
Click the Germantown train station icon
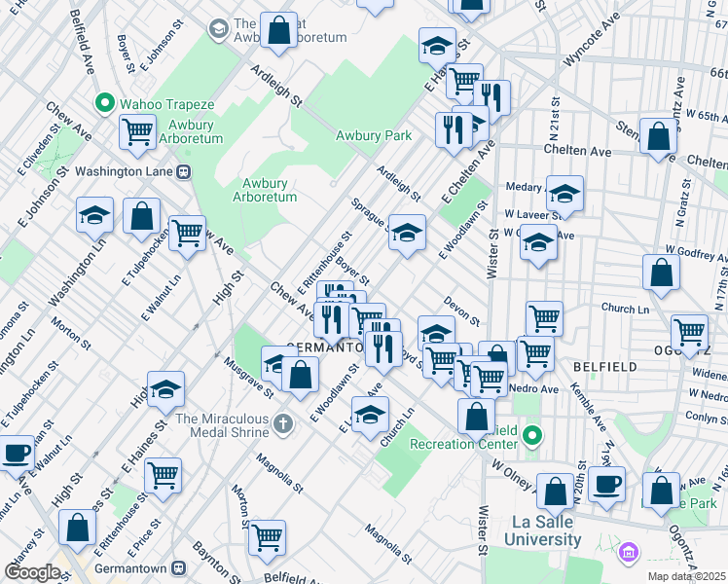click(179, 568)
